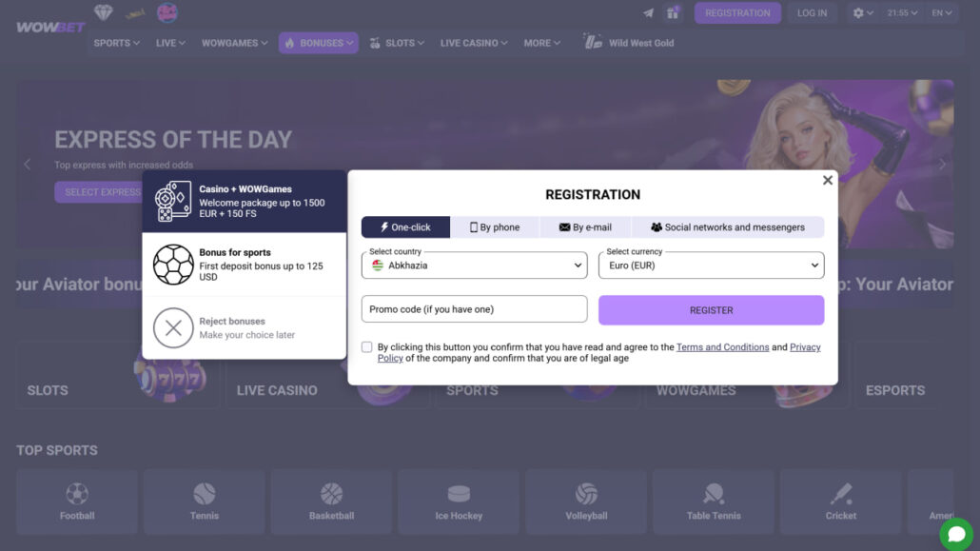Open the Select currency dropdown

712,266
